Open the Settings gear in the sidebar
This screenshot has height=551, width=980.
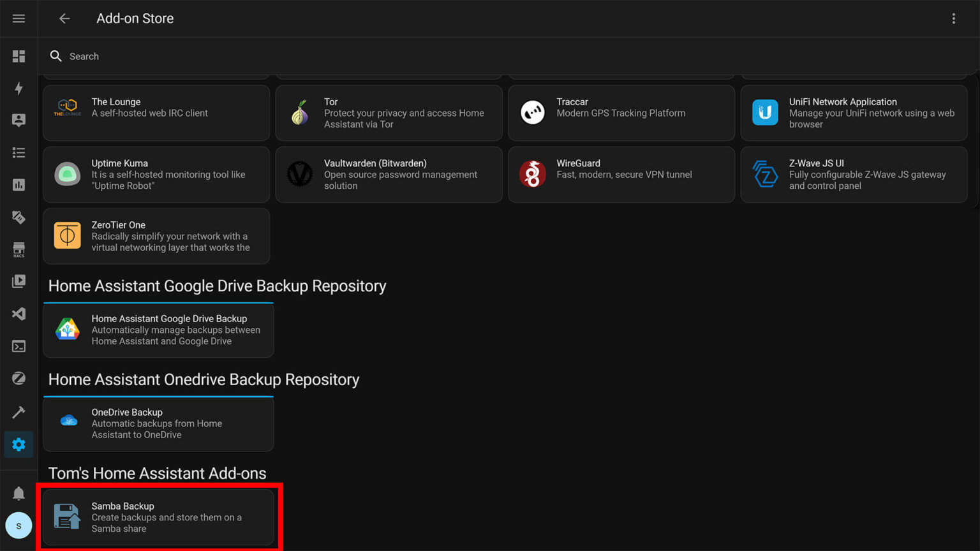[x=19, y=444]
